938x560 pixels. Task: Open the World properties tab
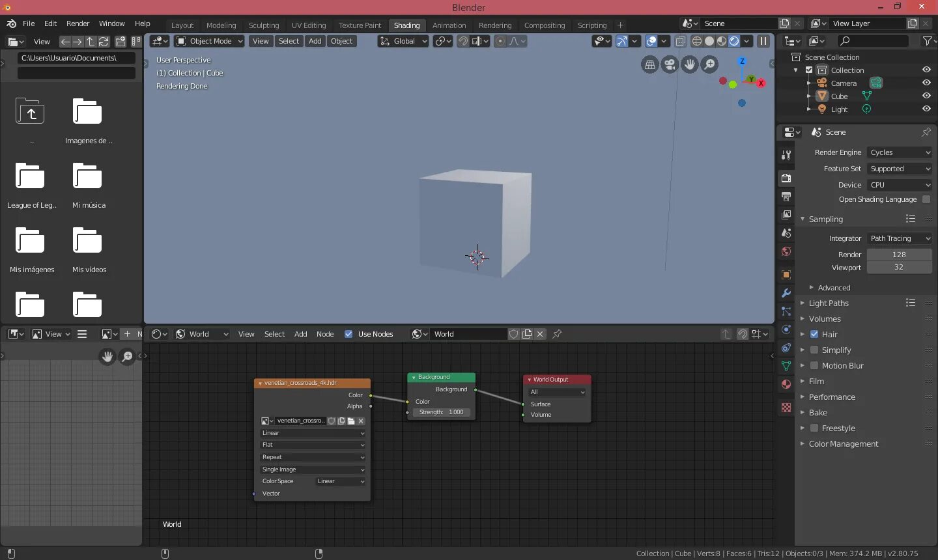point(786,251)
